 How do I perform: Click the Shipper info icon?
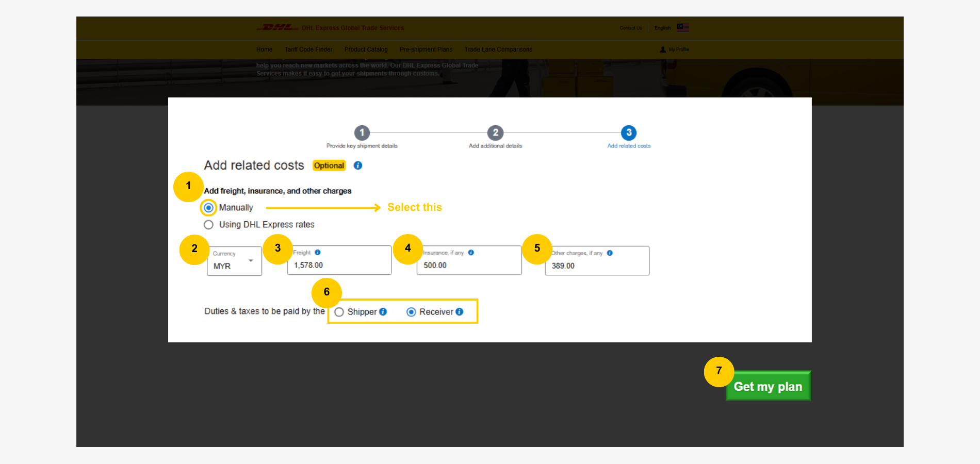[x=383, y=311]
